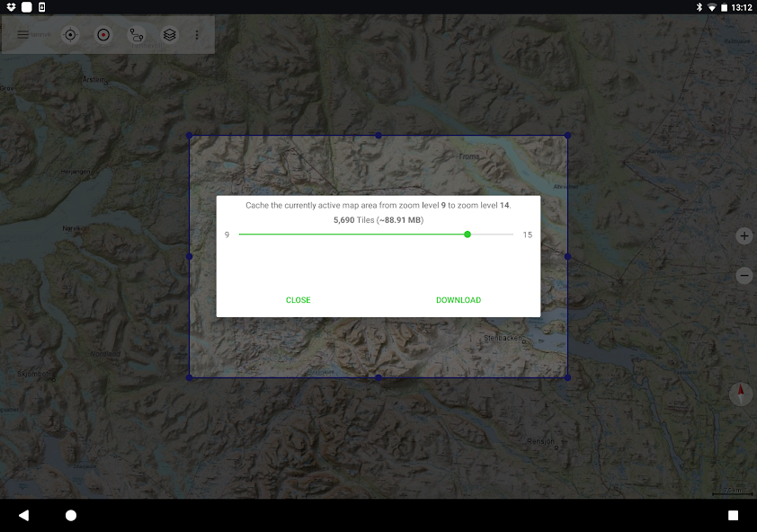Open the three-dot overflow menu
757x532 pixels.
(198, 35)
